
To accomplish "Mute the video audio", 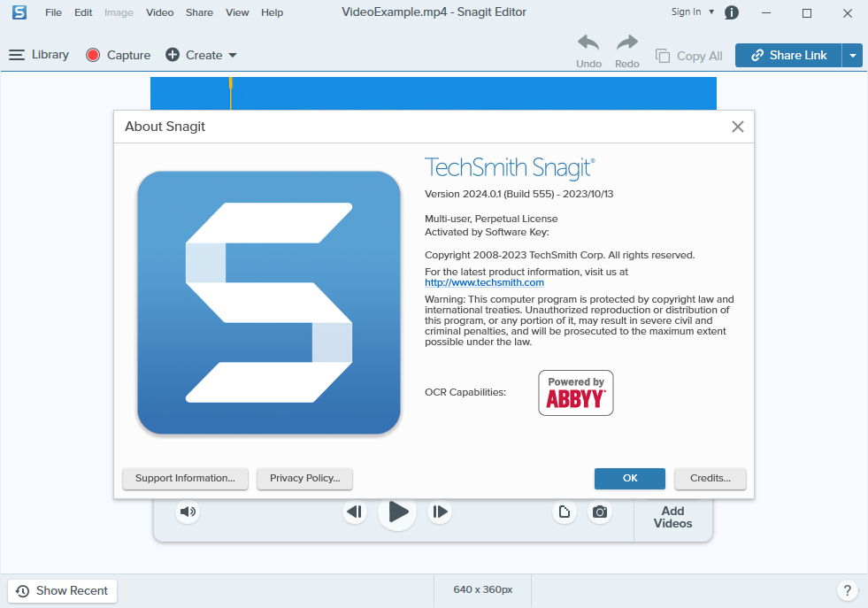I will coord(188,512).
